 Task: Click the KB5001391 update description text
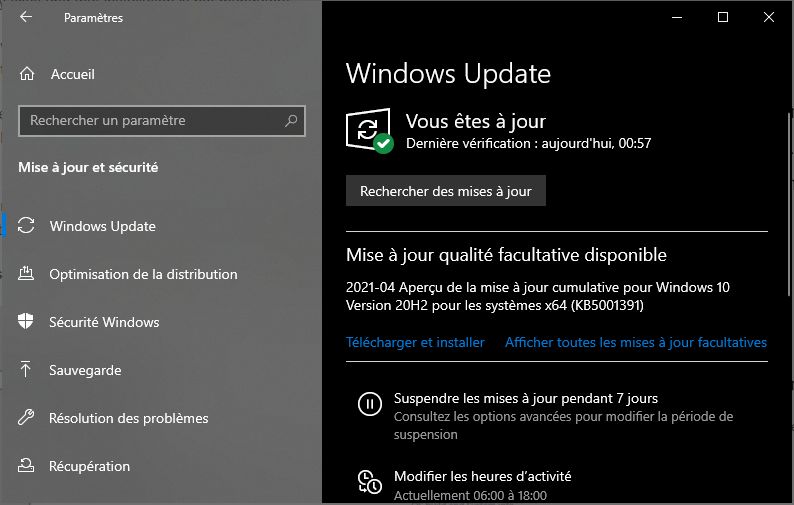(538, 296)
